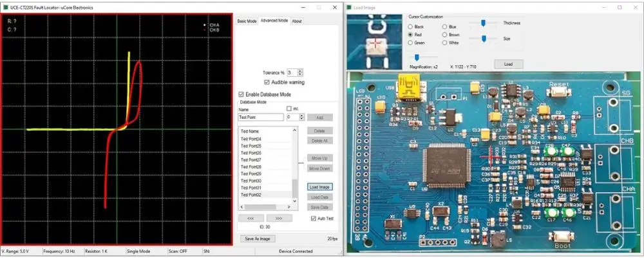The width and height of the screenshot is (644, 258).
Task: Click the Save Data button
Action: [x=320, y=208]
